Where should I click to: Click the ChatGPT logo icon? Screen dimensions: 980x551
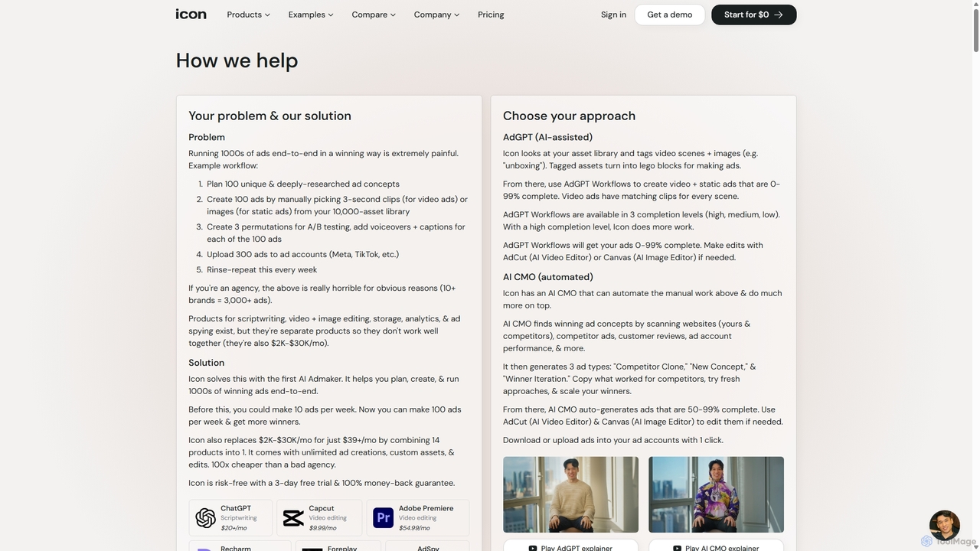coord(205,518)
